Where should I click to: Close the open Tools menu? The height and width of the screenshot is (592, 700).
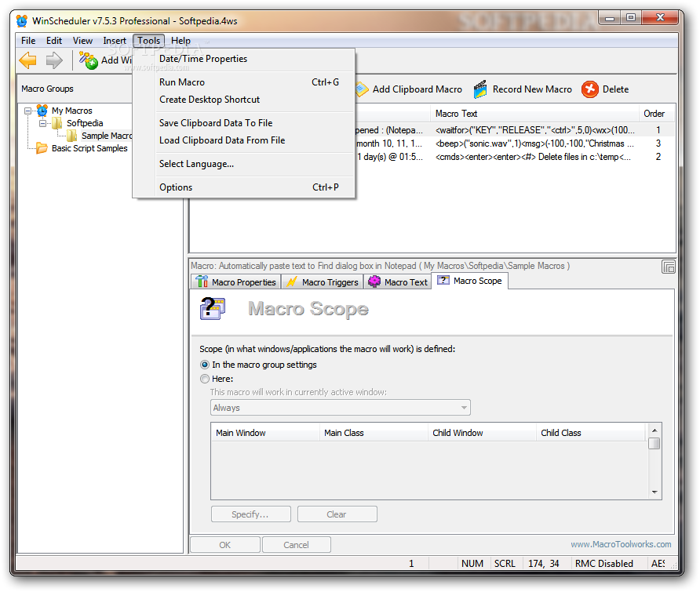click(x=148, y=41)
